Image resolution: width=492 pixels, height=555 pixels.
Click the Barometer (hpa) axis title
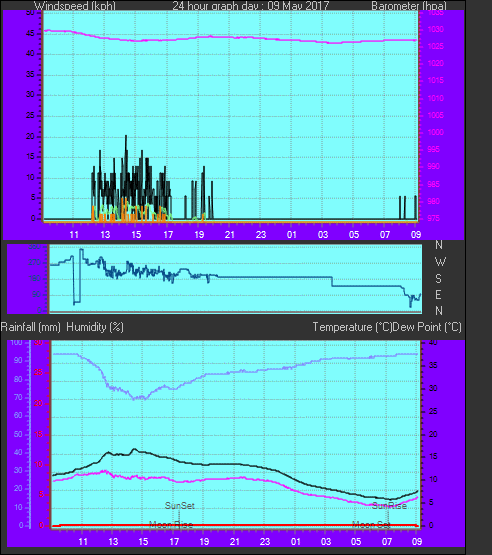[x=409, y=6]
